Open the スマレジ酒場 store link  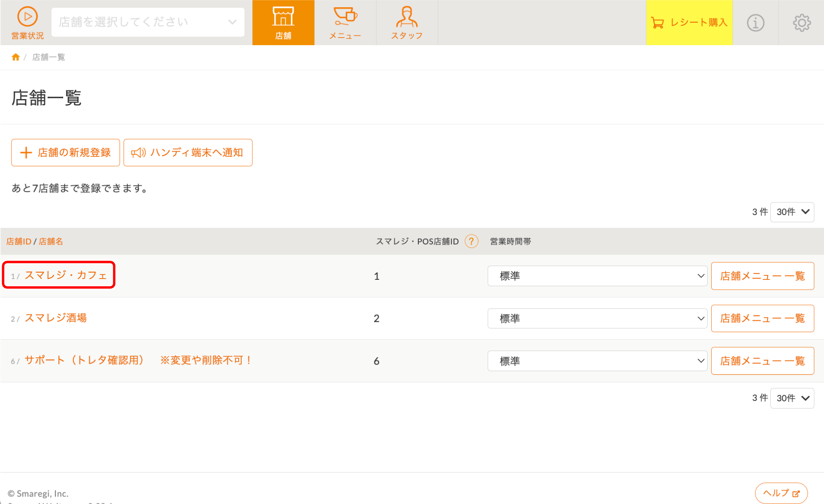(x=56, y=318)
